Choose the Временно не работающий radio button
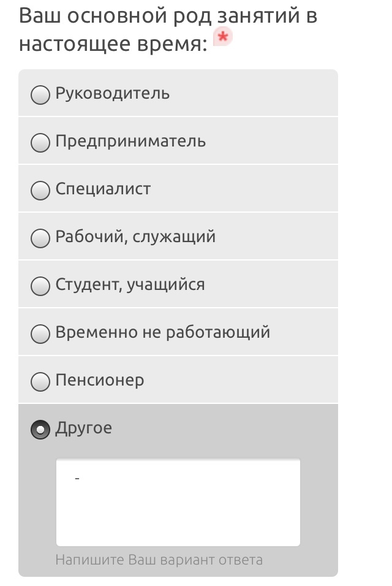This screenshot has width=392, height=586. click(x=40, y=334)
